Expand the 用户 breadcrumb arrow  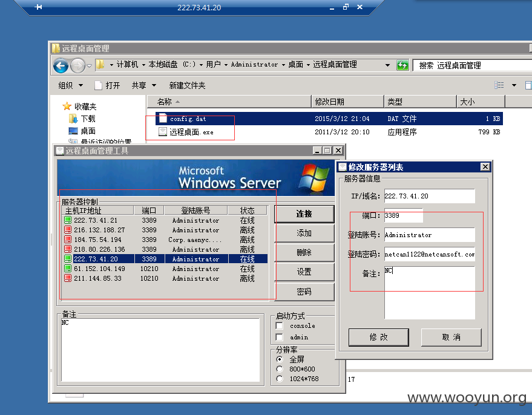coord(226,65)
